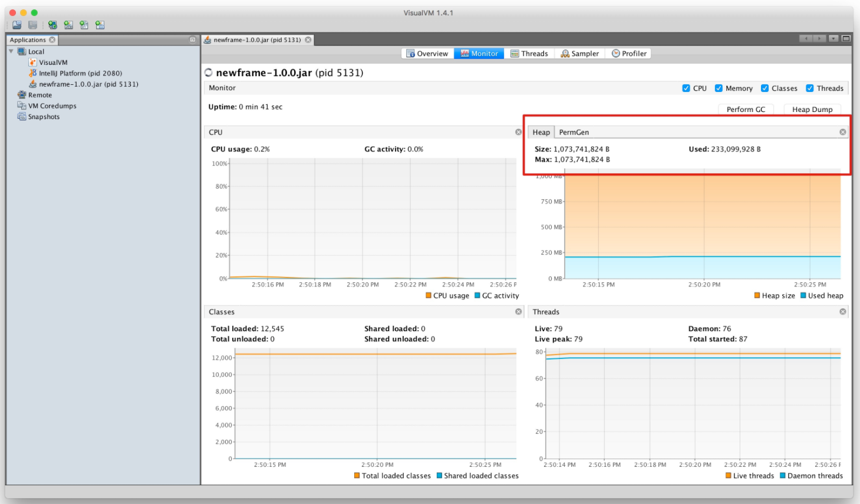Close the Applications panel tab

pyautogui.click(x=52, y=40)
